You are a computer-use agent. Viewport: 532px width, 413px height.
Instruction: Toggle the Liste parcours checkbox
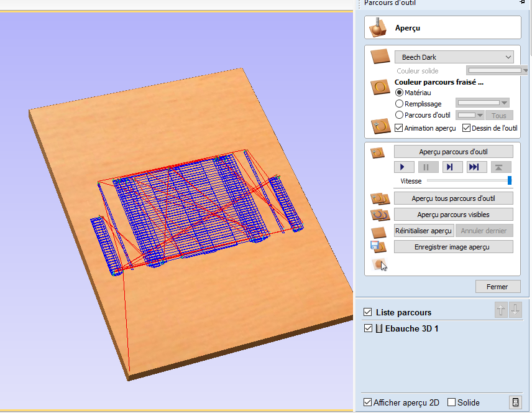pyautogui.click(x=367, y=312)
